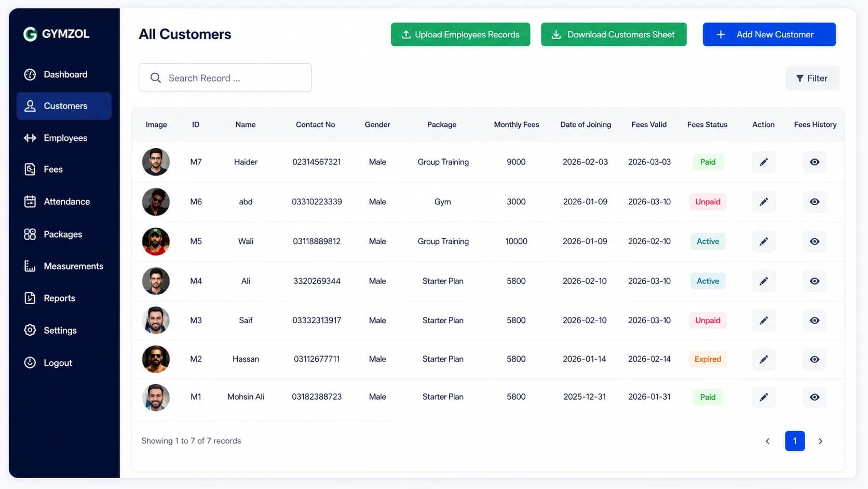
Task: Click Haider's Paid status badge
Action: click(x=708, y=162)
